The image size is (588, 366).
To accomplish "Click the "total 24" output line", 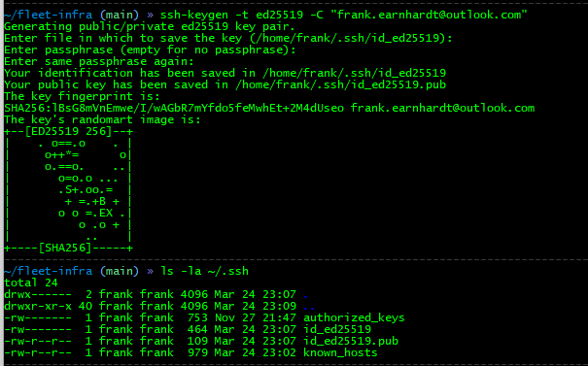I will 31,283.
